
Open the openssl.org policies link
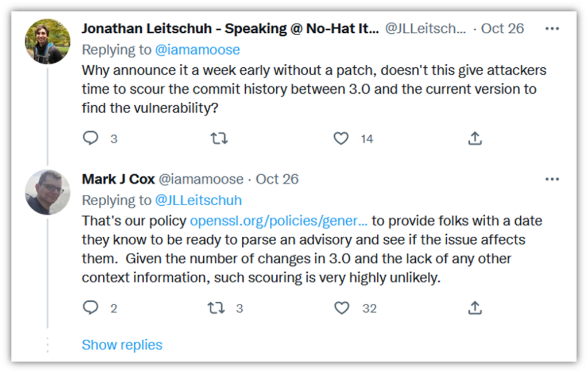(x=278, y=221)
